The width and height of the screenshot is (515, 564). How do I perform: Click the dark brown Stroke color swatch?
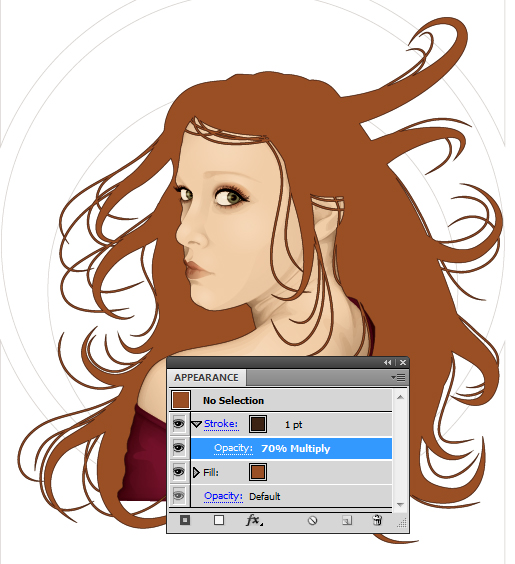click(258, 424)
